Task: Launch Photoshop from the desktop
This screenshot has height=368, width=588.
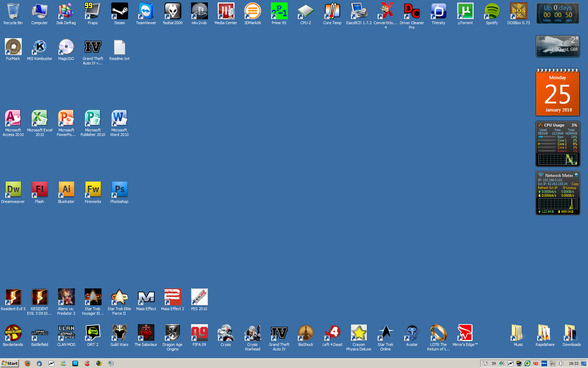Action: click(x=119, y=190)
